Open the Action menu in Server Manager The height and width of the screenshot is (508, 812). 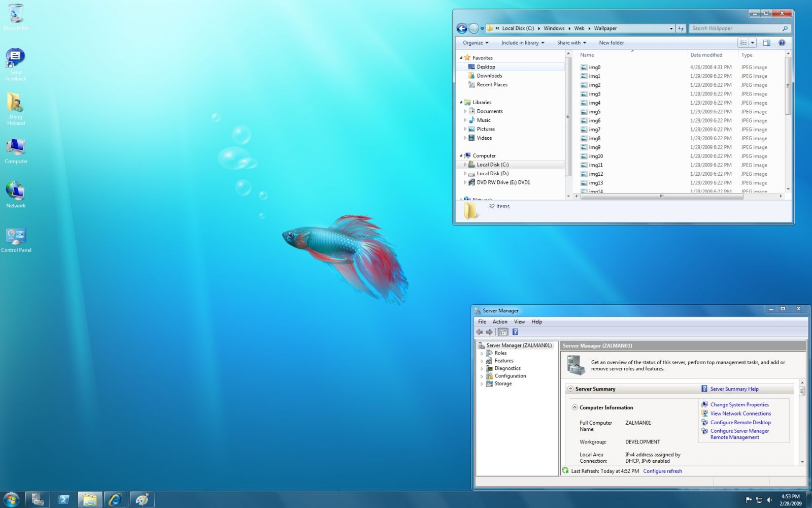[500, 322]
